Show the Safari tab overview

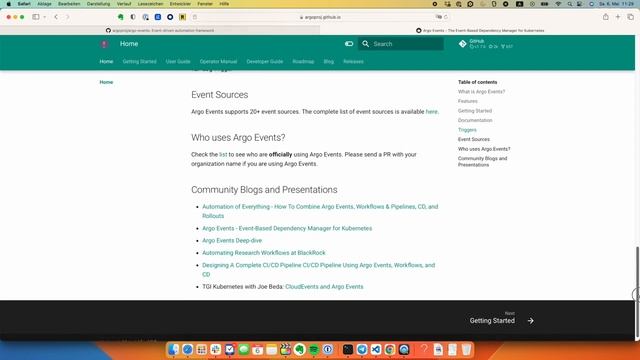tap(631, 17)
